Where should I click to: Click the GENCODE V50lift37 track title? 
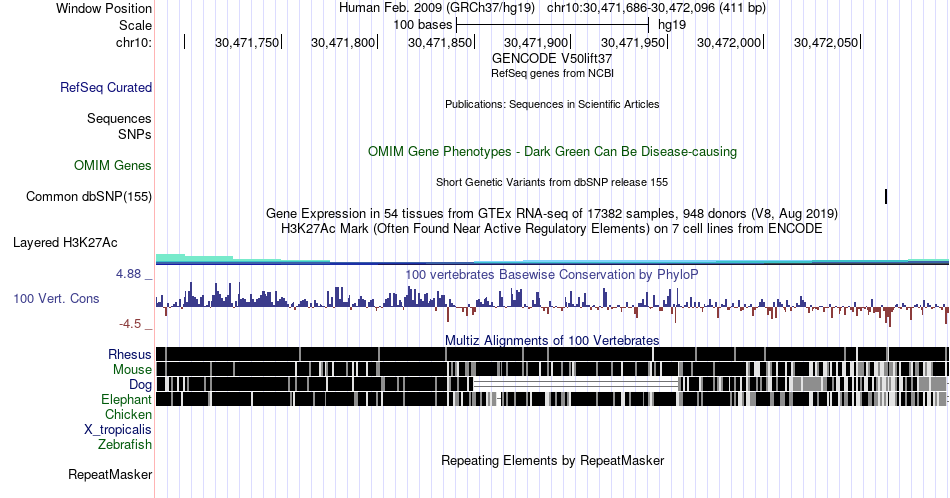pyautogui.click(x=552, y=58)
